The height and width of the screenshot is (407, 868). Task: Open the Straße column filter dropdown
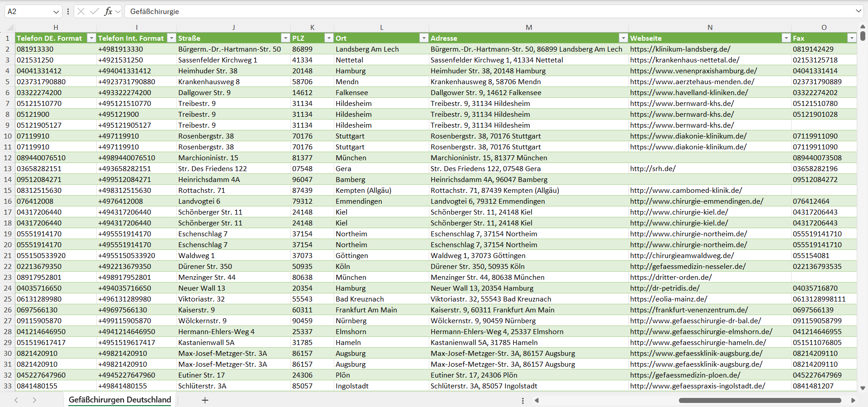pyautogui.click(x=285, y=38)
